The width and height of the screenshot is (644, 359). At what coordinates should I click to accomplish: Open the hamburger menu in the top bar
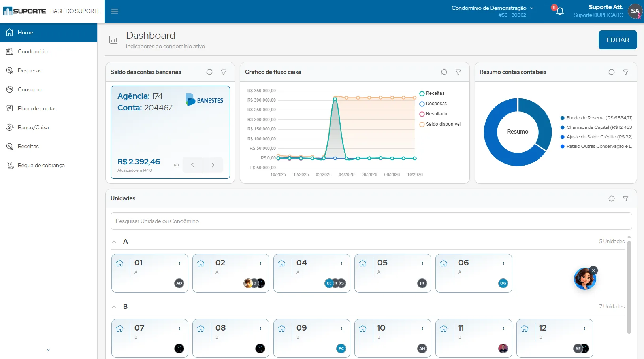coord(115,11)
